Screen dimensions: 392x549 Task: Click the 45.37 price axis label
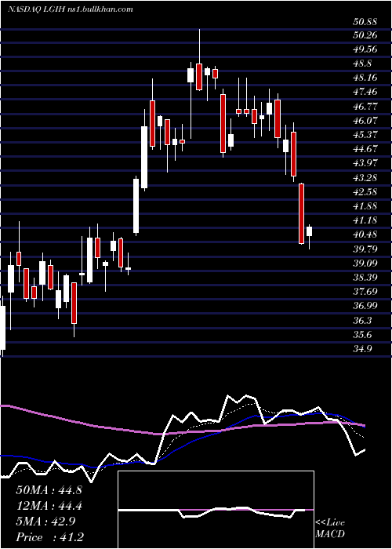365,135
